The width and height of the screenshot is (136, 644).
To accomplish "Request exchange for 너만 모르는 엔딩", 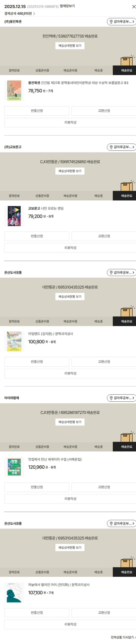I will [104, 236].
